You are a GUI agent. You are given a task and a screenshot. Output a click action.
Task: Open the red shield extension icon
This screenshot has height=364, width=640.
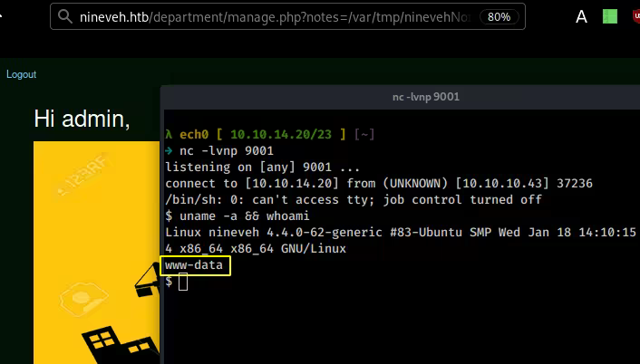point(635,16)
